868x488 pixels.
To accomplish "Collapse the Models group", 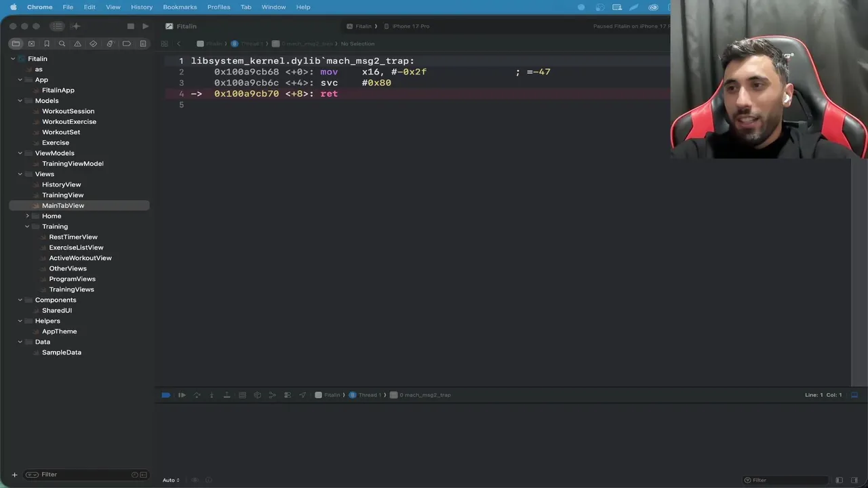I will [x=20, y=101].
